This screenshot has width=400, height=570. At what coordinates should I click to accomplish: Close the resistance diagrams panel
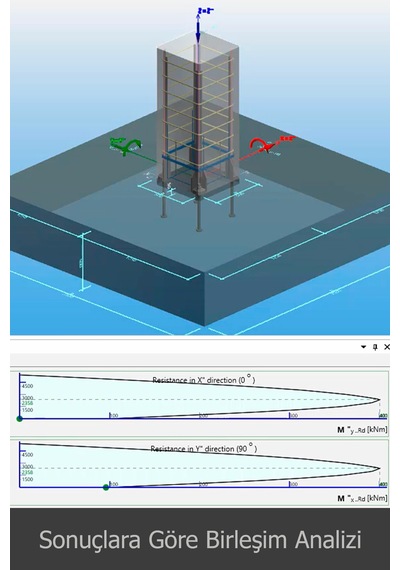click(x=387, y=347)
